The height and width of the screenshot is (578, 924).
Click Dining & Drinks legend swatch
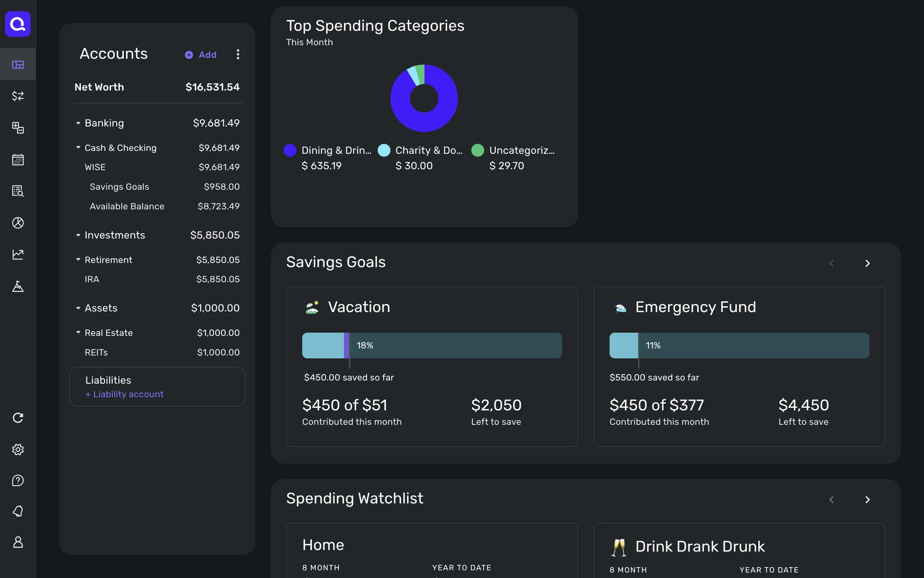pos(290,150)
